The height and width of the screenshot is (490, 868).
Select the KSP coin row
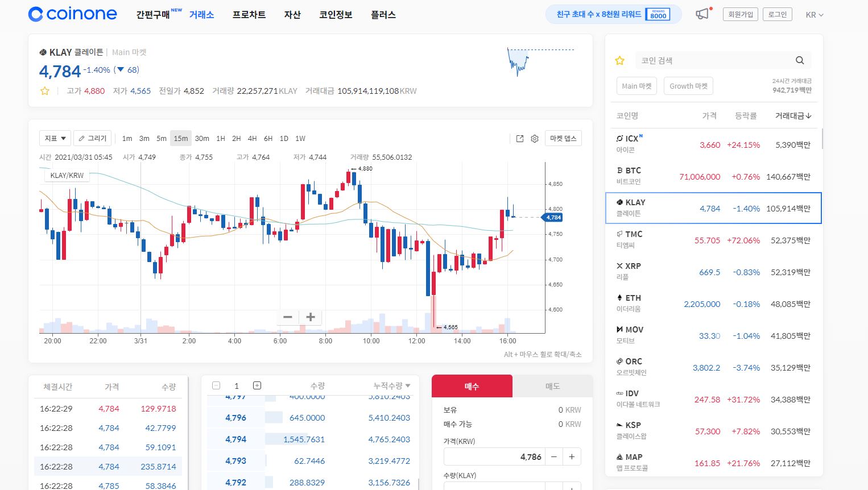point(714,431)
